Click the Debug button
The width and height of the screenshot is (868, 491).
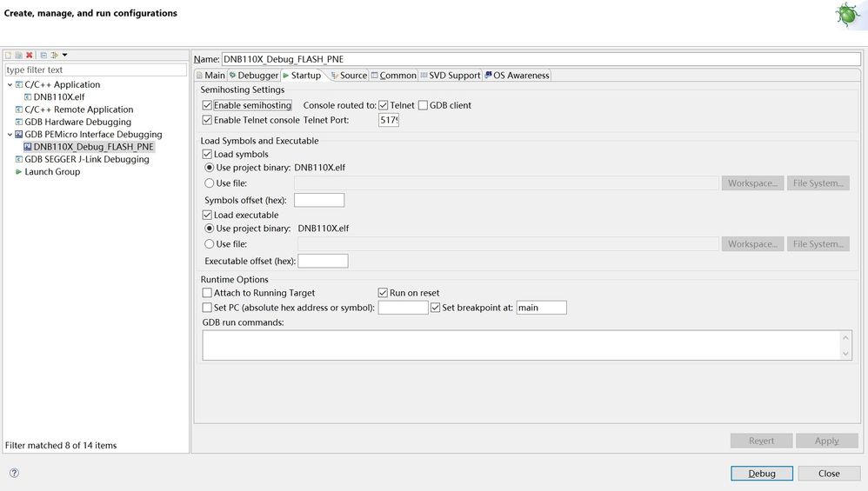pyautogui.click(x=762, y=474)
